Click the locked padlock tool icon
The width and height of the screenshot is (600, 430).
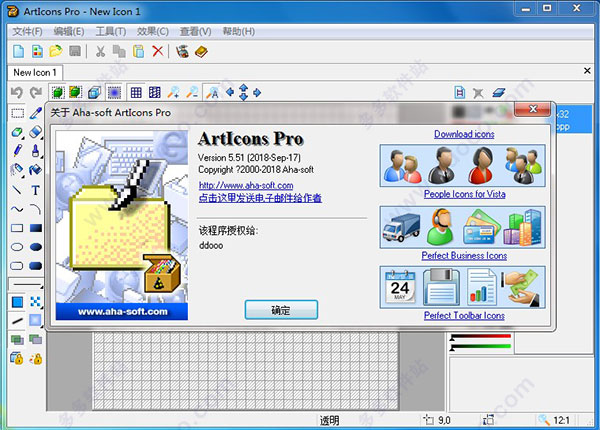(17, 358)
